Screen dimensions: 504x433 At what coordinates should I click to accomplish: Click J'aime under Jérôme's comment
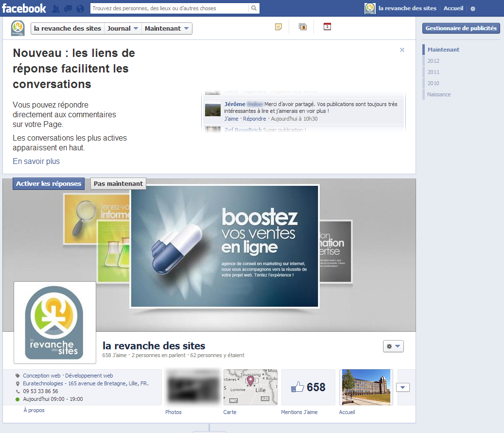[231, 119]
